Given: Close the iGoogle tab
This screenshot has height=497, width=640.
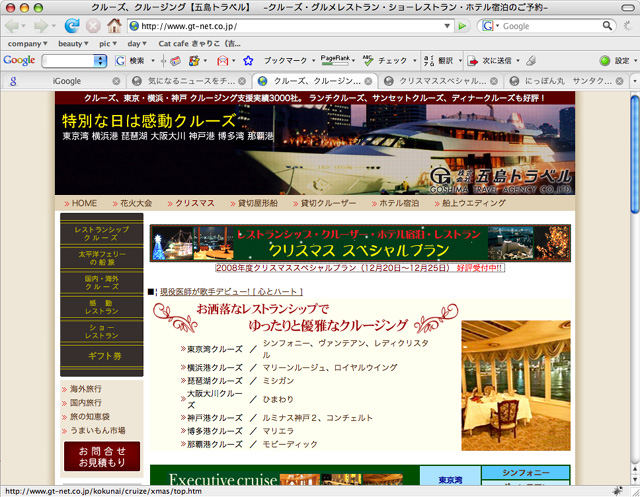Looking at the screenshot, I should [x=116, y=81].
